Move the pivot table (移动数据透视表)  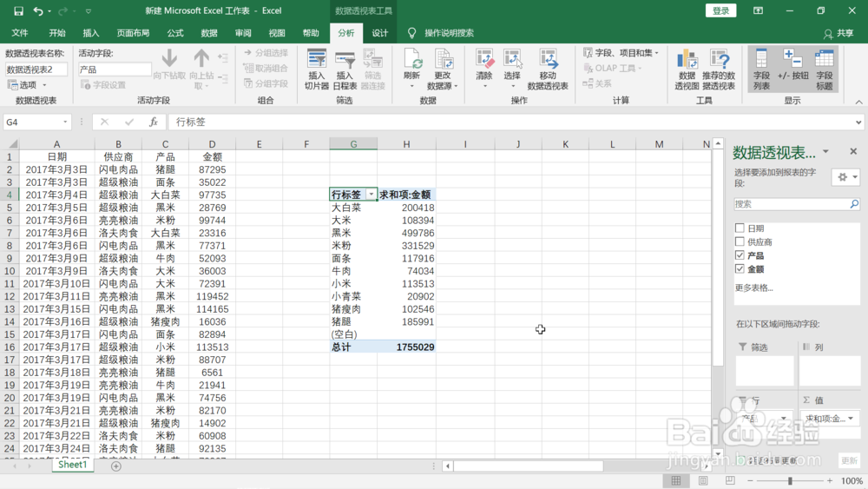tap(548, 69)
